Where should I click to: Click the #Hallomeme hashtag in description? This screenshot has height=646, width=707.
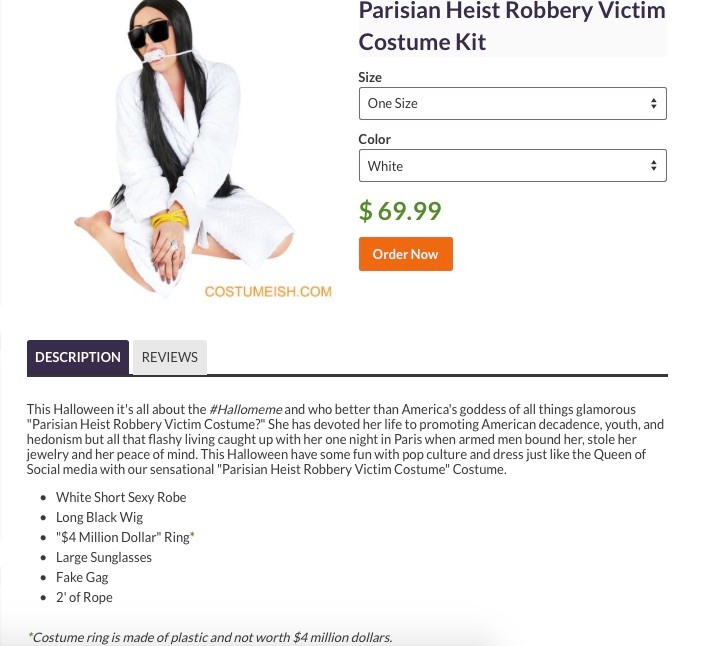[x=246, y=409]
